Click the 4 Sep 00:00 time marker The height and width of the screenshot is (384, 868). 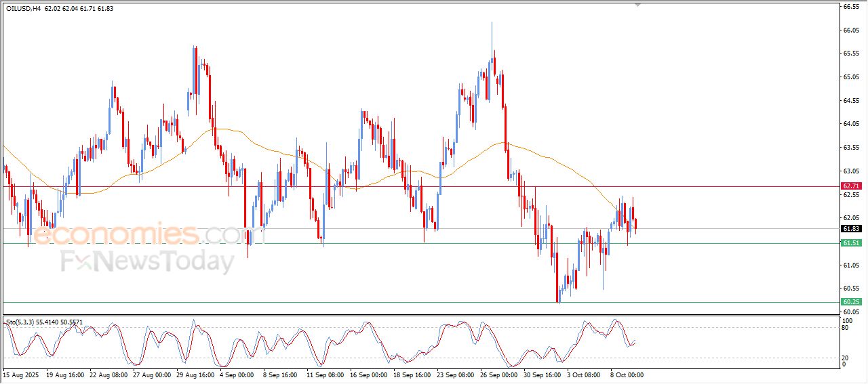(x=237, y=375)
